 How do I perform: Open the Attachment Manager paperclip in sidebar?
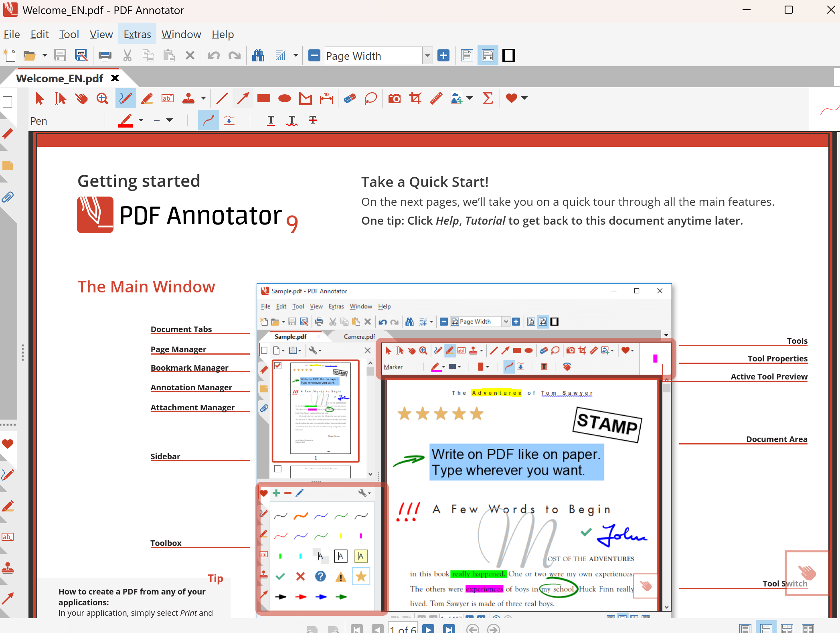(x=8, y=197)
